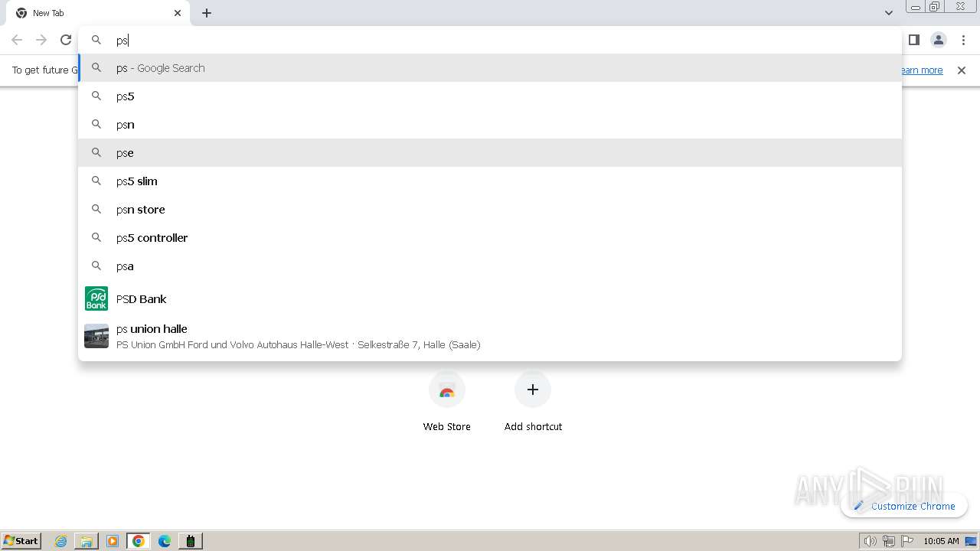Open Customize Chrome
The width and height of the screenshot is (980, 551).
tap(904, 506)
